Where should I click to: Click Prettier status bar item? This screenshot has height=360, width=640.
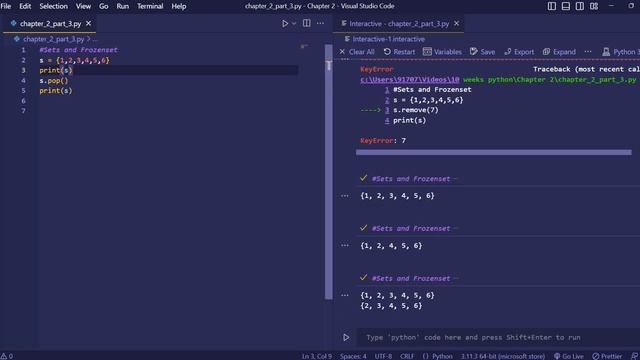607,356
